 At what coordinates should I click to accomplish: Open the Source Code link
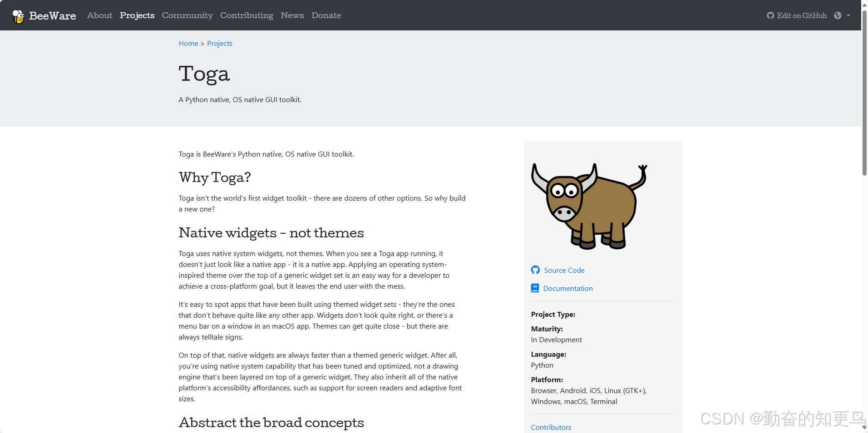[564, 271]
